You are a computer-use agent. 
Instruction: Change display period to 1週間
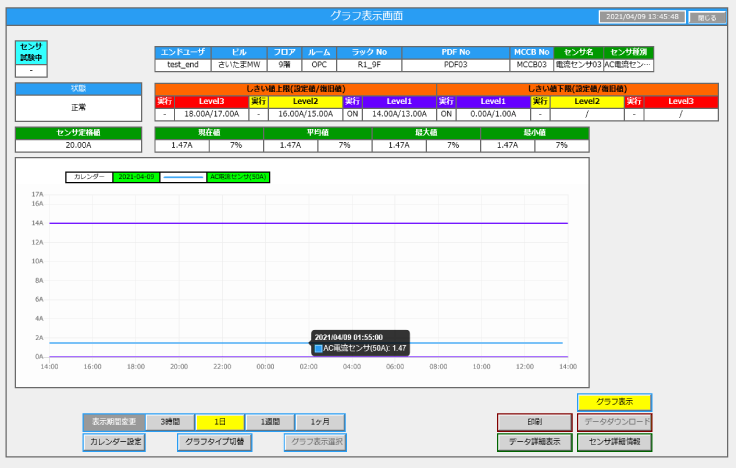[x=270, y=422]
